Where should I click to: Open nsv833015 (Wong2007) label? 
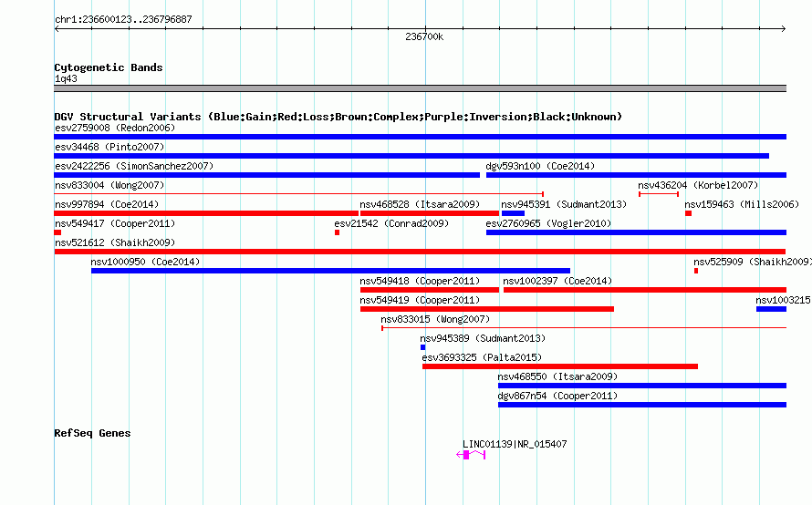click(435, 319)
